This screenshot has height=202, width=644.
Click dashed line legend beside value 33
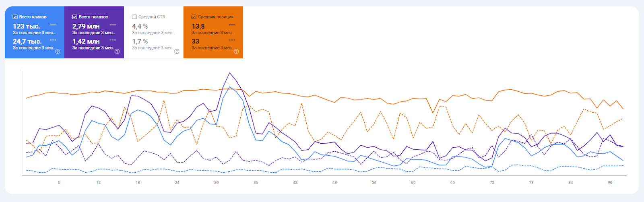(232, 40)
